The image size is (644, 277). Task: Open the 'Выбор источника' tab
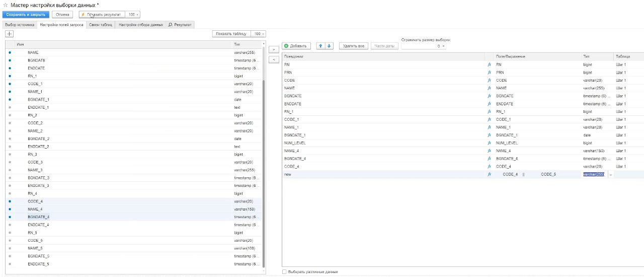coord(19,24)
